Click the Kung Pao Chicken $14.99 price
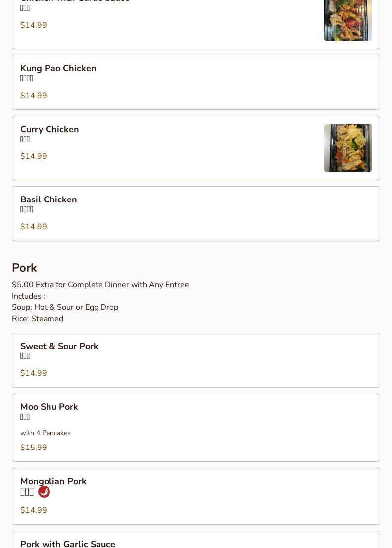 (34, 96)
